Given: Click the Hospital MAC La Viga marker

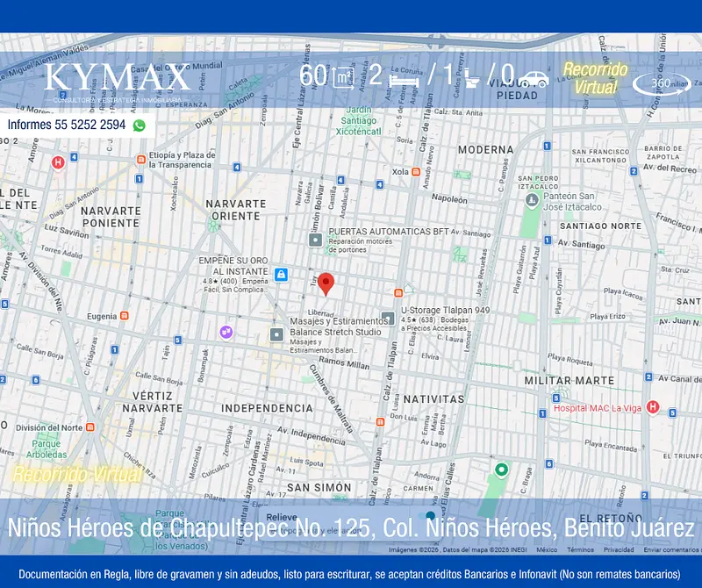Looking at the screenshot, I should click(653, 407).
